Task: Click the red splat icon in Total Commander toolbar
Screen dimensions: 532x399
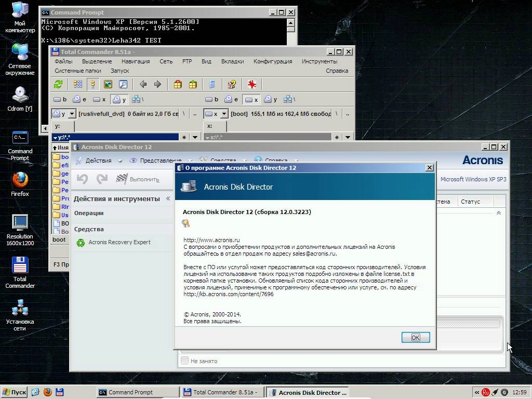Action: [x=252, y=85]
